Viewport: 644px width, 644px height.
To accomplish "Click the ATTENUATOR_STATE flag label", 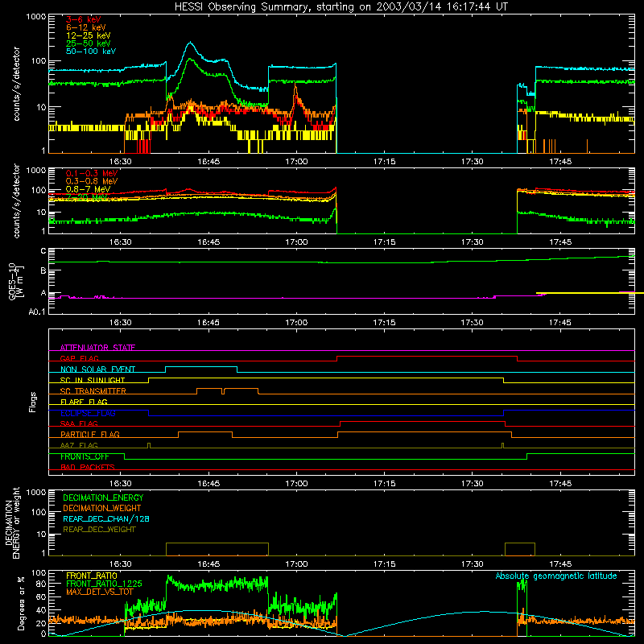I will pos(97,348).
